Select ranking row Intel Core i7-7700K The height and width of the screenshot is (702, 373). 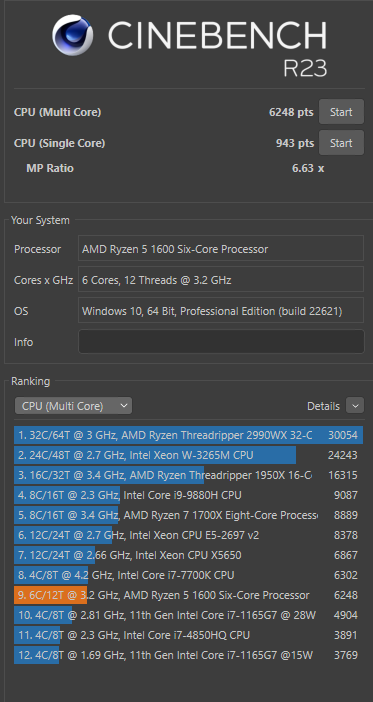point(188,575)
